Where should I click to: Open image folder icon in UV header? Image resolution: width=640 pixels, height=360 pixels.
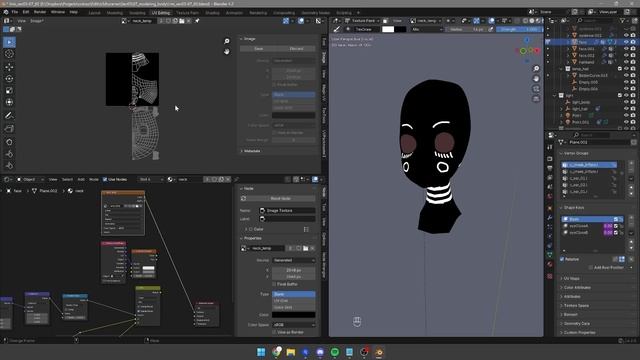(x=182, y=20)
